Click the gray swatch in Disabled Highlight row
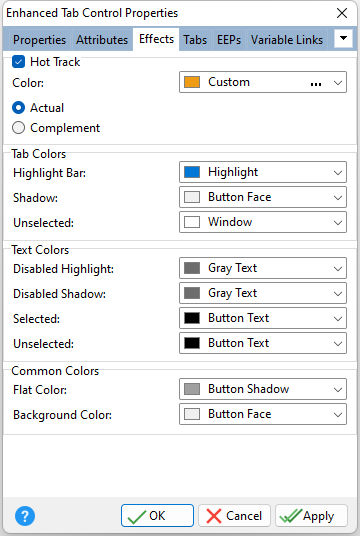Image resolution: width=360 pixels, height=536 pixels. pyautogui.click(x=192, y=268)
